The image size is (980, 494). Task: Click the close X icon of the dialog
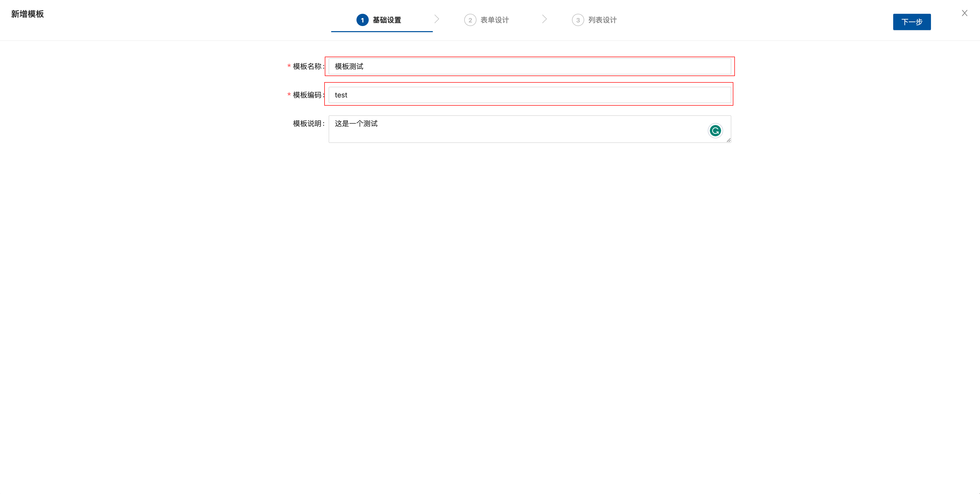[964, 13]
